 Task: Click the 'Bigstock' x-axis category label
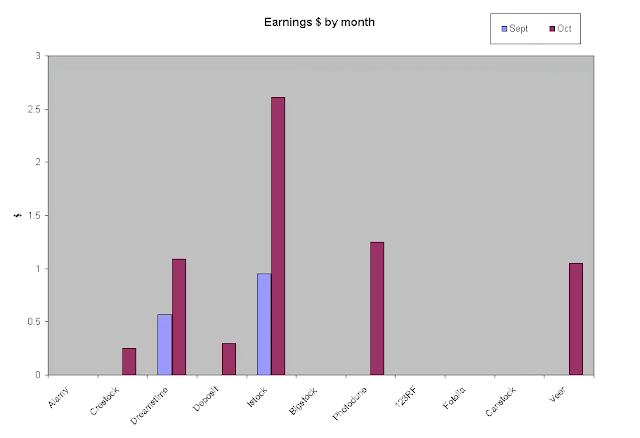305,394
